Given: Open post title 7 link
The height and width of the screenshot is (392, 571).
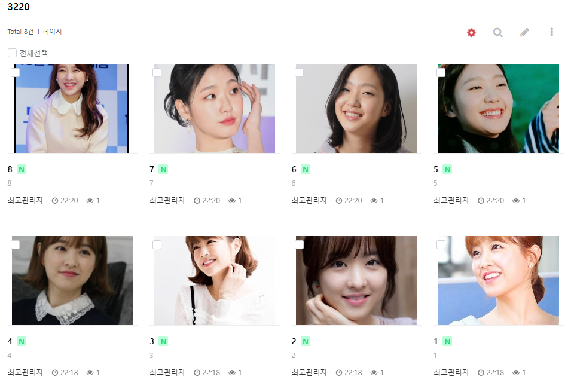Looking at the screenshot, I should (x=152, y=169).
